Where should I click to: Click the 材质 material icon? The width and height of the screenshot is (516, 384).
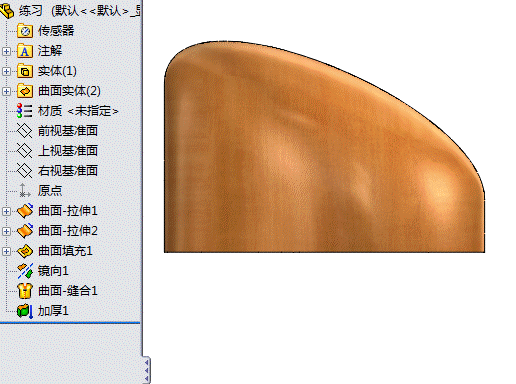25,111
